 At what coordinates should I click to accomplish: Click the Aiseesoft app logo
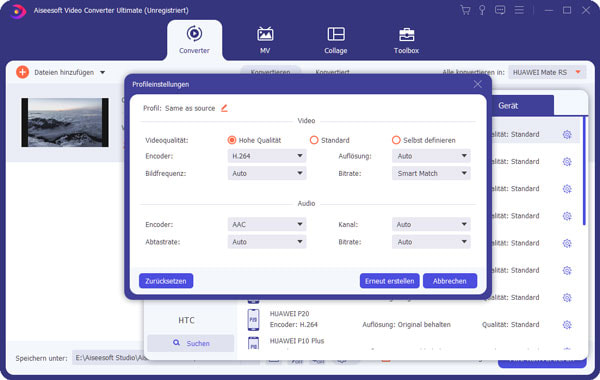coord(17,11)
